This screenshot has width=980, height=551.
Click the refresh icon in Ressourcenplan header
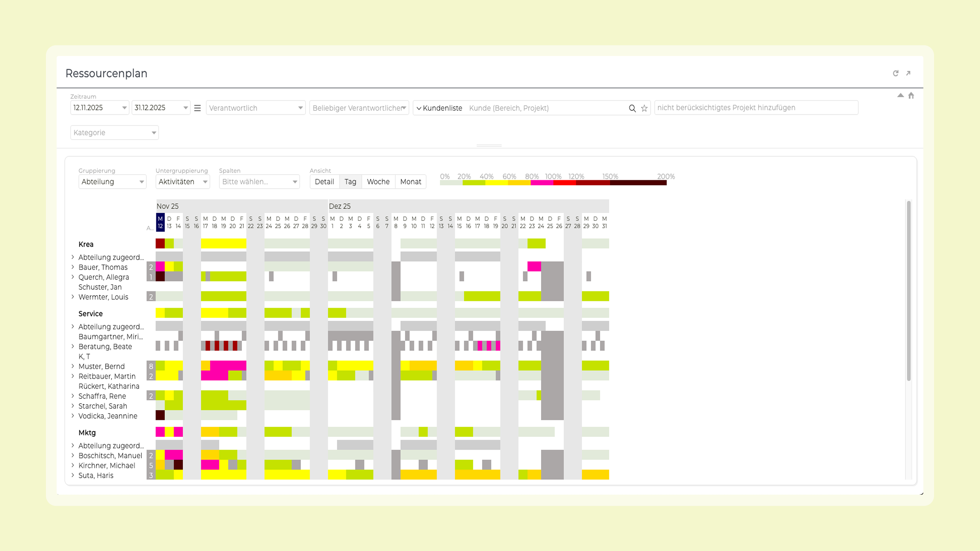[896, 73]
